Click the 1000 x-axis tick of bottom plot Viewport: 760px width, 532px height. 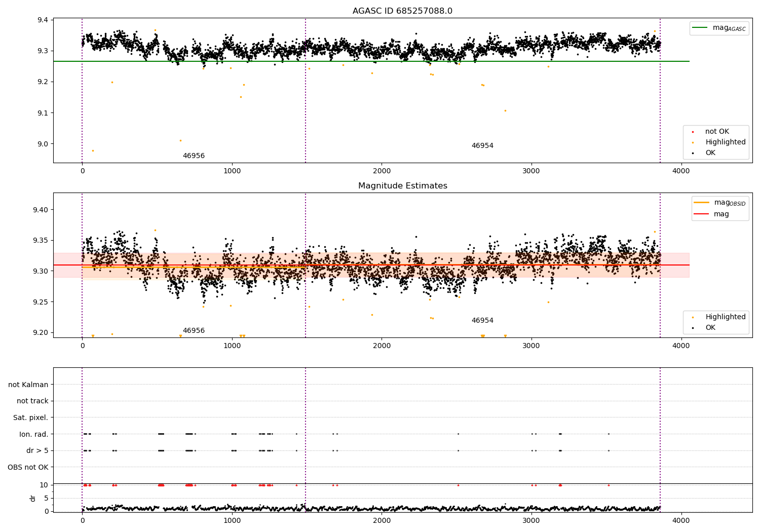click(x=232, y=520)
